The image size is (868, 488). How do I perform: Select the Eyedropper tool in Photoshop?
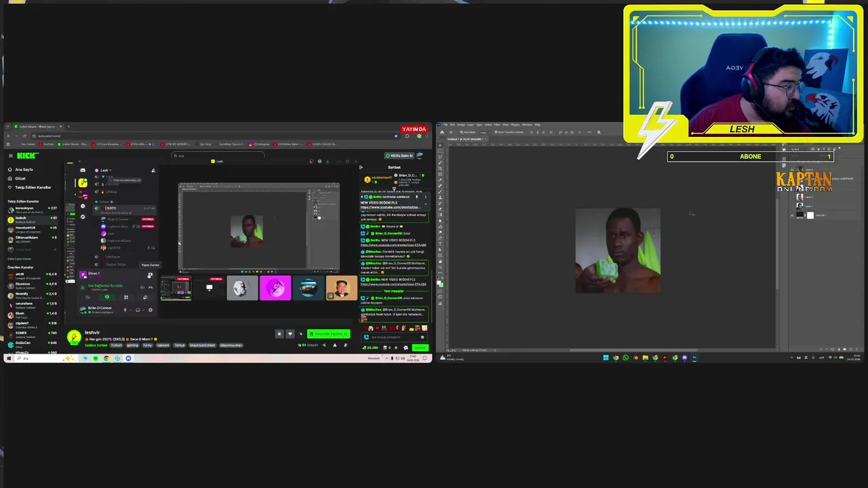click(440, 180)
